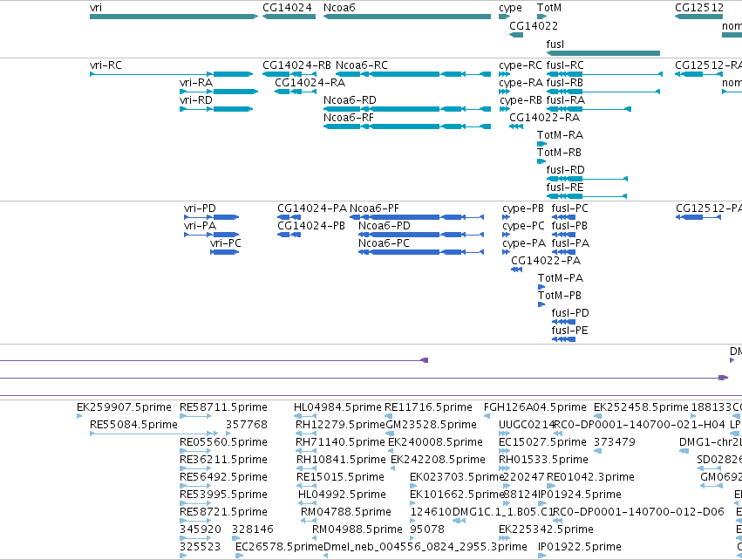Select protein Ncoa6-PC

click(x=421, y=252)
